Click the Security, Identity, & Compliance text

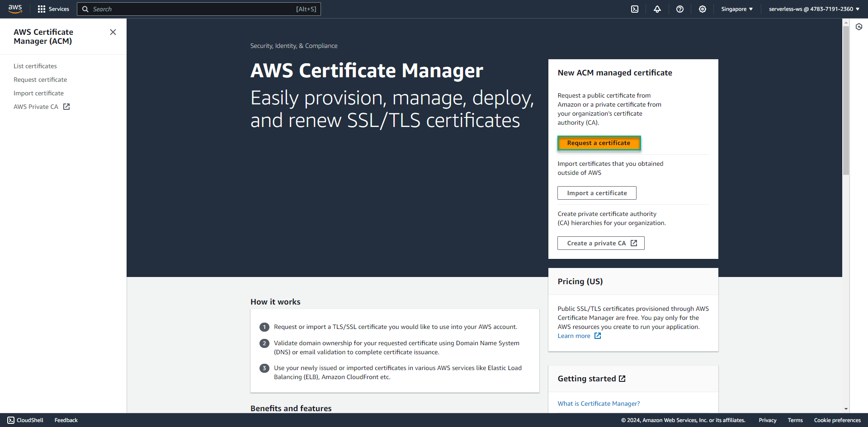(294, 46)
